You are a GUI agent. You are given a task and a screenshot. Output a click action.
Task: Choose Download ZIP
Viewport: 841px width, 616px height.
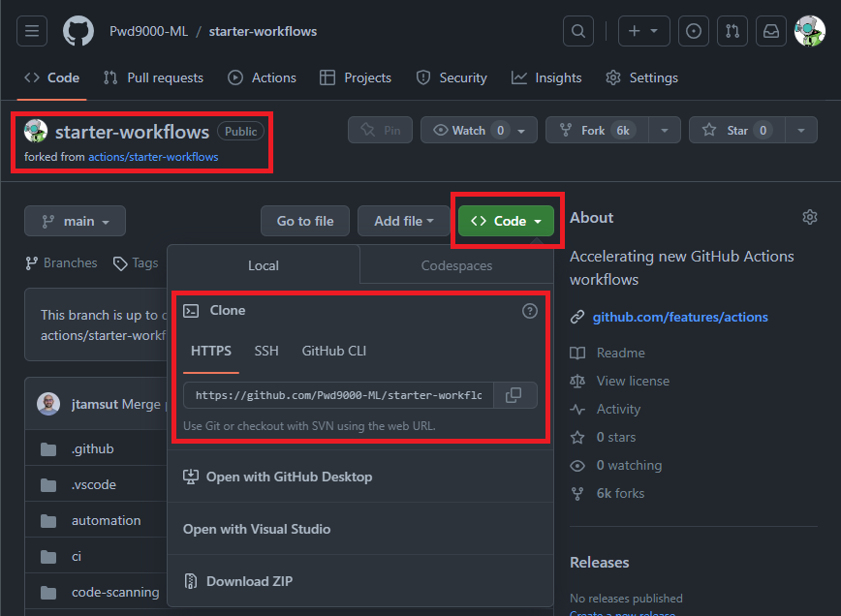pyautogui.click(x=360, y=581)
